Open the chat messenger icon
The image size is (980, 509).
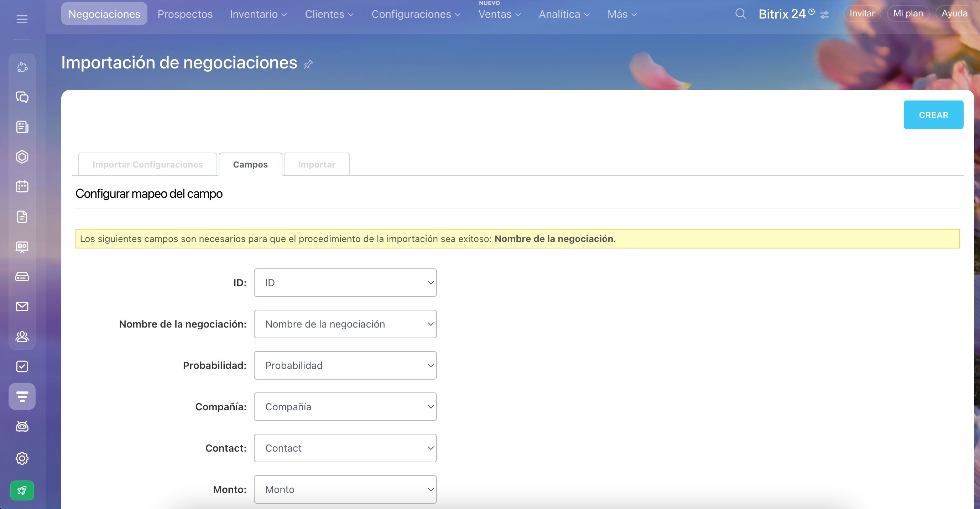tap(22, 97)
